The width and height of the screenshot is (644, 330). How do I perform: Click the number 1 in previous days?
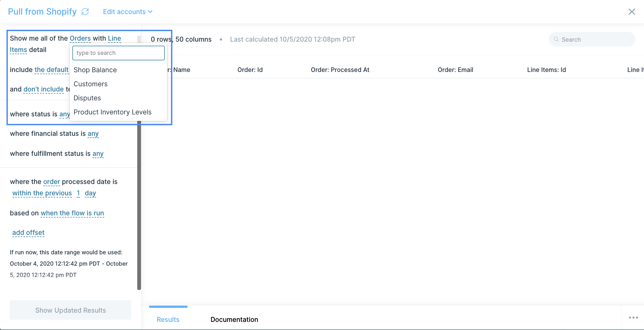coord(78,193)
